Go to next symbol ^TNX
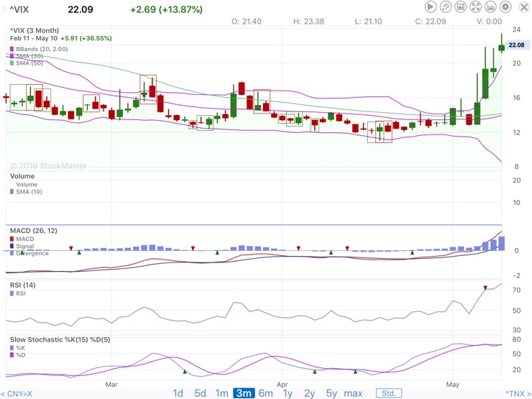The height and width of the screenshot is (399, 532). (518, 393)
